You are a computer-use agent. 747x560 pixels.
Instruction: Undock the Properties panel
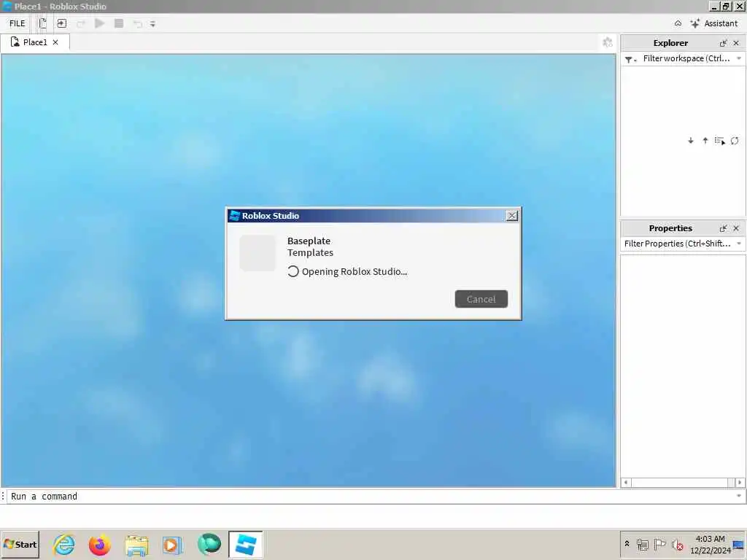[x=723, y=228]
